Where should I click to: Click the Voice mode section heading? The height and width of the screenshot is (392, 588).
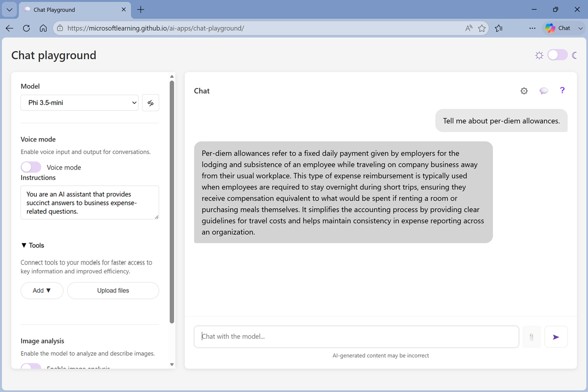38,140
